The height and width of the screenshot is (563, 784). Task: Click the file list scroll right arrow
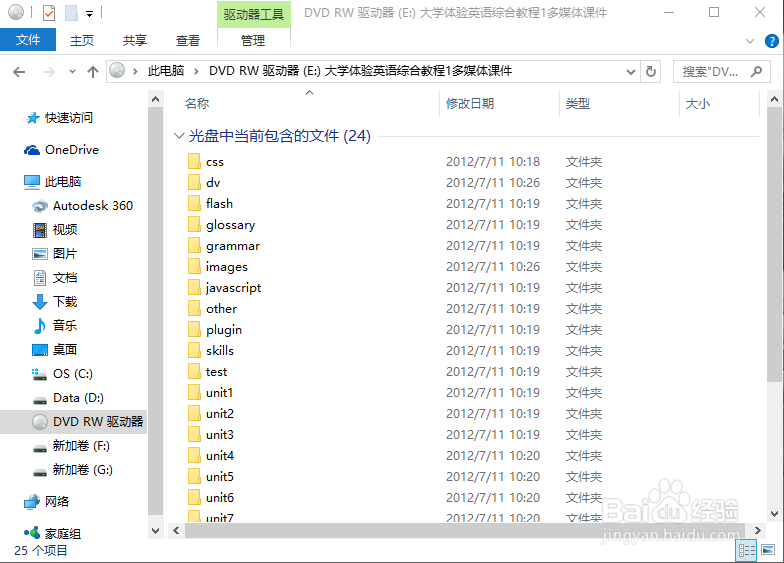tap(758, 530)
